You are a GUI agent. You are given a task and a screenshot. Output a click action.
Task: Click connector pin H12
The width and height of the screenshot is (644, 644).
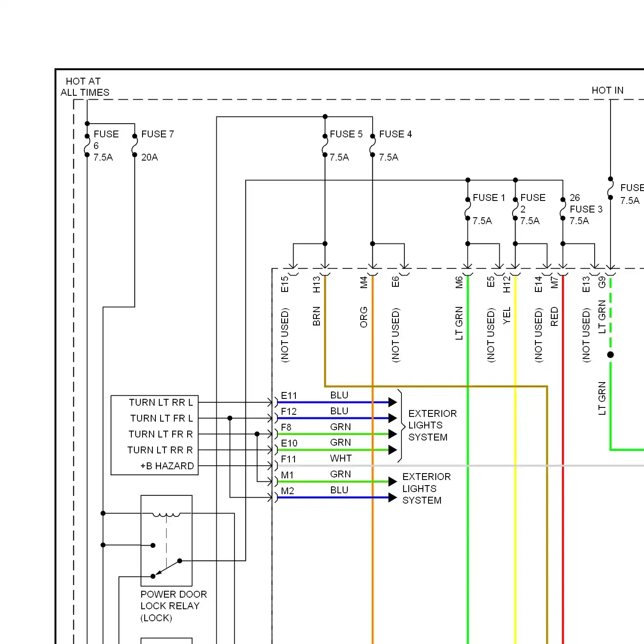507,284
